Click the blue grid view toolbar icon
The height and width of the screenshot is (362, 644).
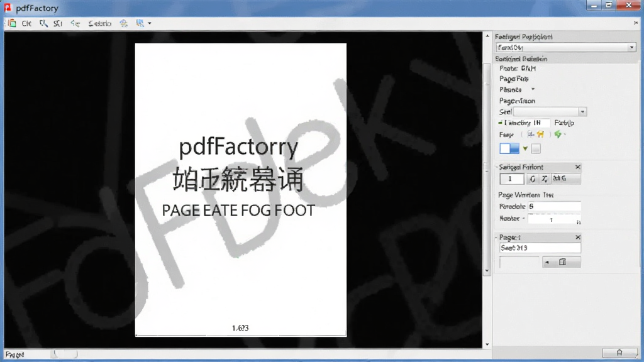(x=140, y=23)
